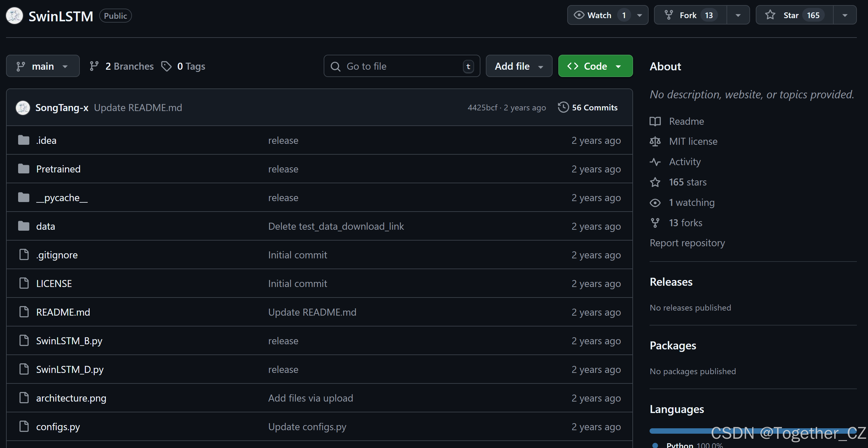Open the Report repository link
This screenshot has height=448, width=868.
click(687, 243)
